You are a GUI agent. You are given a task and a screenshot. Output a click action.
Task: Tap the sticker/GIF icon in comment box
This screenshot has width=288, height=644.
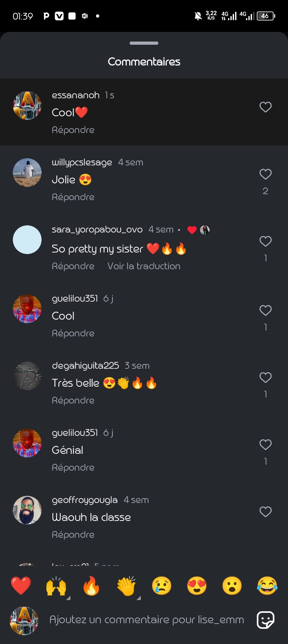(266, 620)
